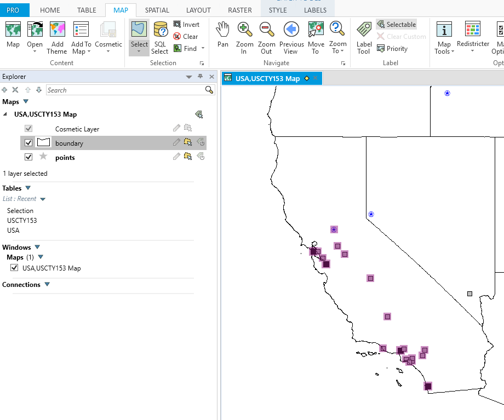Image resolution: width=504 pixels, height=420 pixels.
Task: Open the boundary layer style editor
Action: pyautogui.click(x=176, y=142)
